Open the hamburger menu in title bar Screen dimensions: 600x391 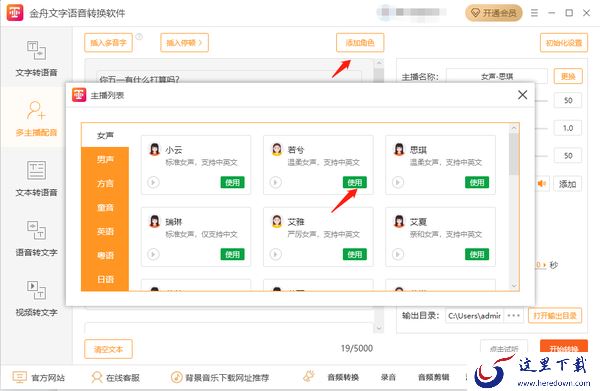point(534,13)
